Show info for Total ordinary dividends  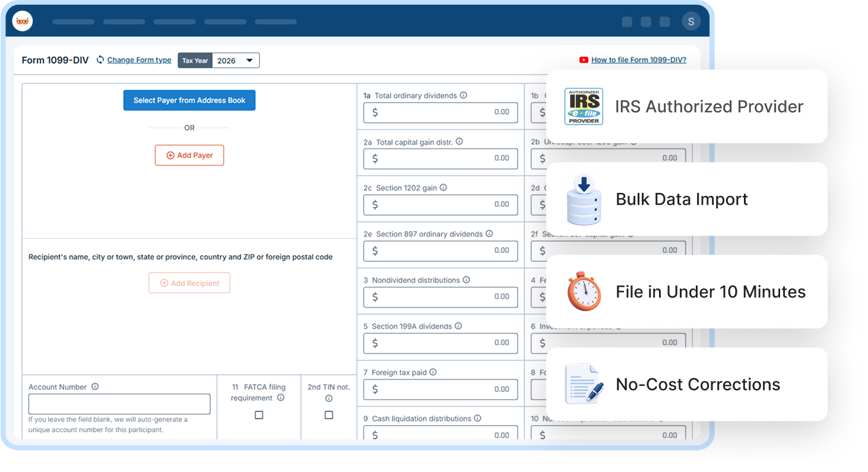pos(464,95)
